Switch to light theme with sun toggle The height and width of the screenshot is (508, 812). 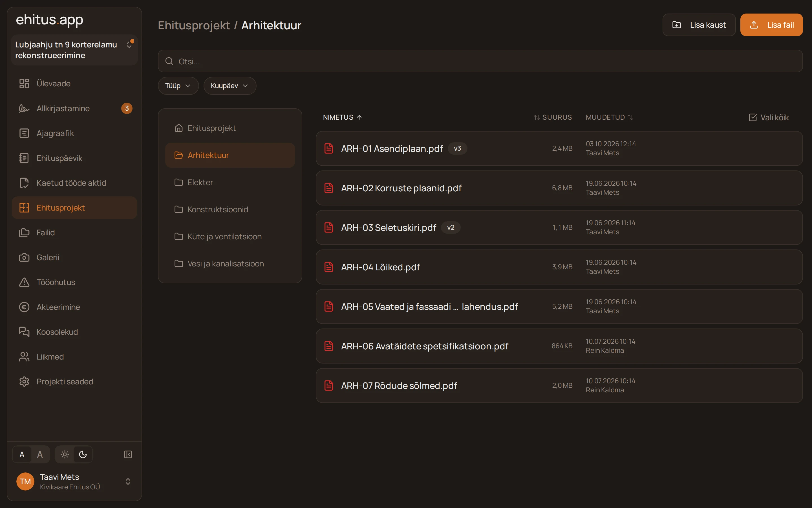[65, 454]
